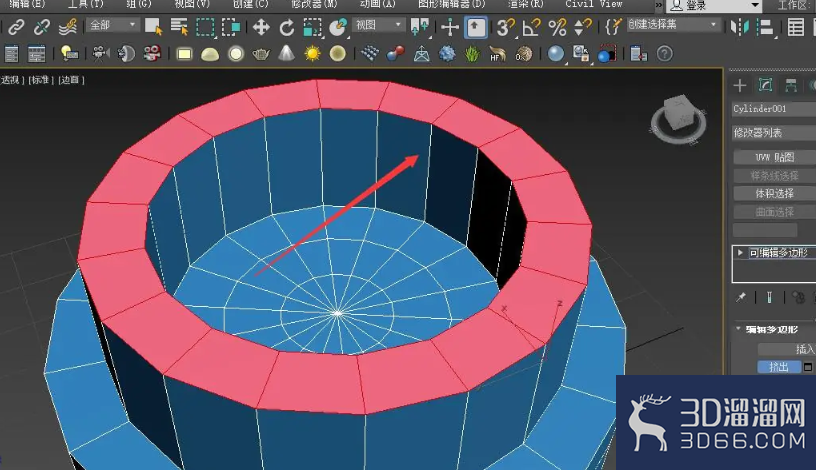
Task: Click the camera on tripod icon
Action: [x=100, y=53]
